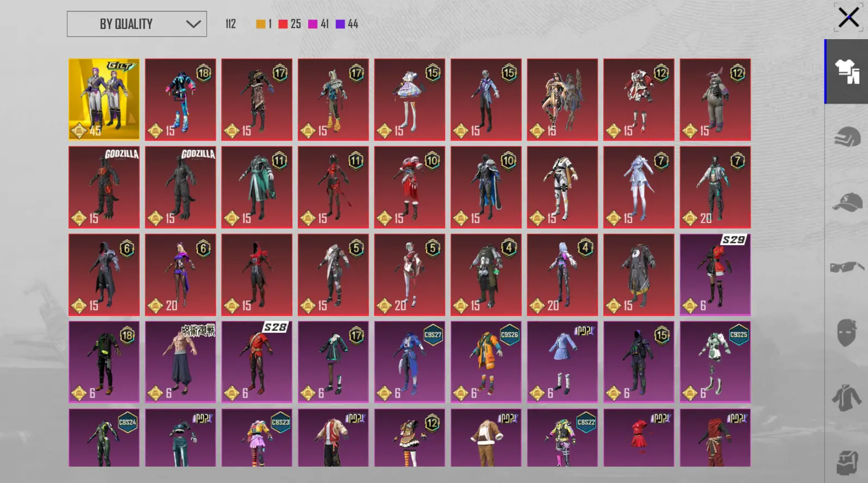Choose the light-blue dress outfit badge 7
868x483 pixels.
click(x=639, y=187)
